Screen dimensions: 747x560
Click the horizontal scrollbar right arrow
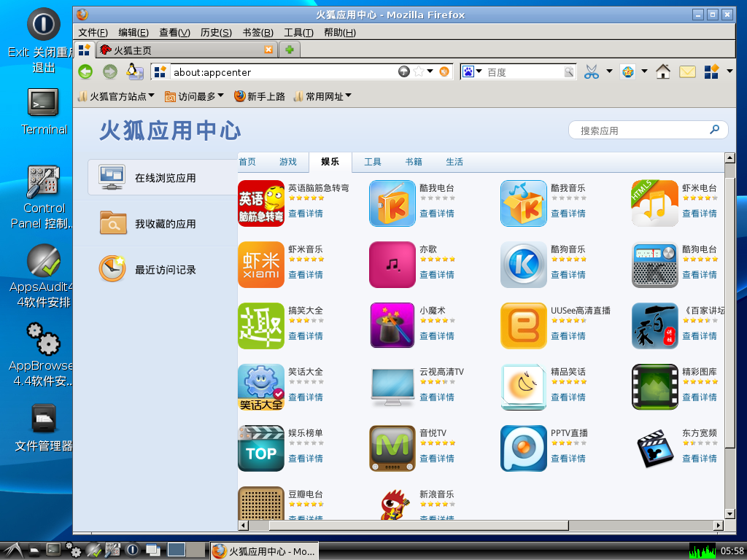719,525
